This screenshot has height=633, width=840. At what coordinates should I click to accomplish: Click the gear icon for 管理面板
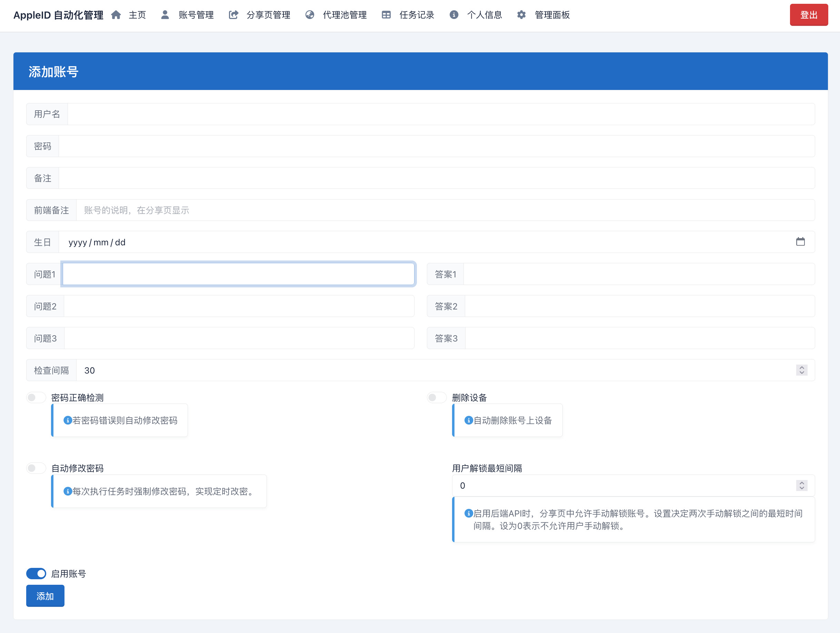521,15
